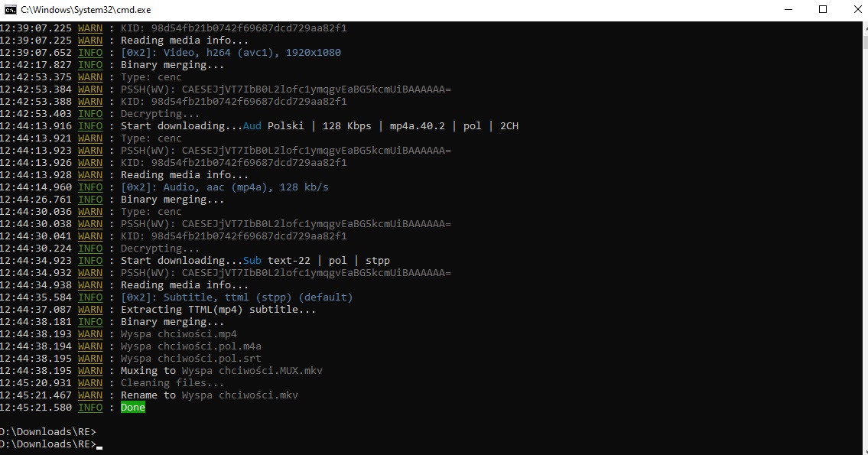Click the green highlighted Done label

point(132,408)
